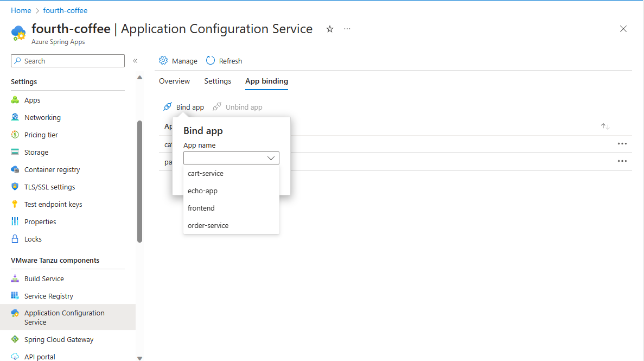Switch to the Settings tab
Screen dimensions: 644x361
(x=218, y=81)
